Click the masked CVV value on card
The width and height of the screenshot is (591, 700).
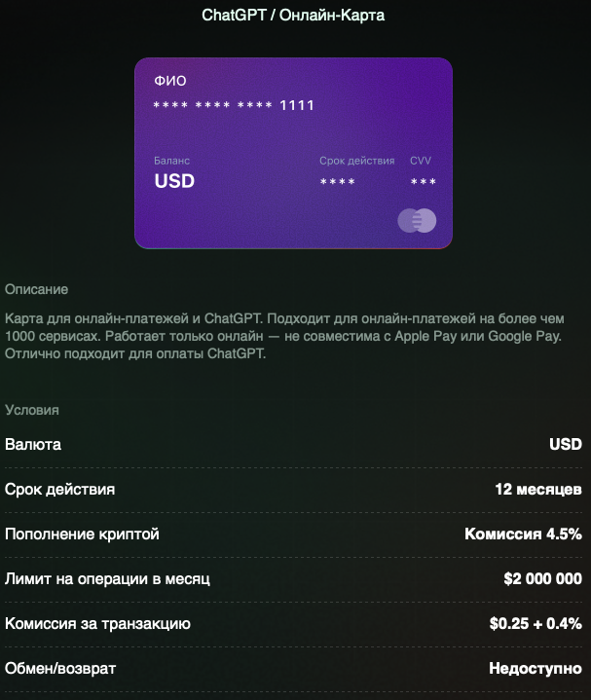423,182
